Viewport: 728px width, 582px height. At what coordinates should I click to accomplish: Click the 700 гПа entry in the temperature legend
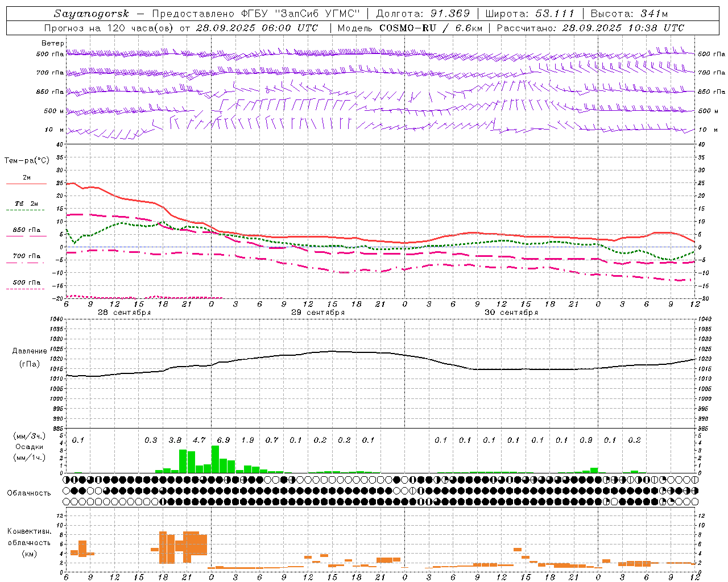tap(27, 256)
